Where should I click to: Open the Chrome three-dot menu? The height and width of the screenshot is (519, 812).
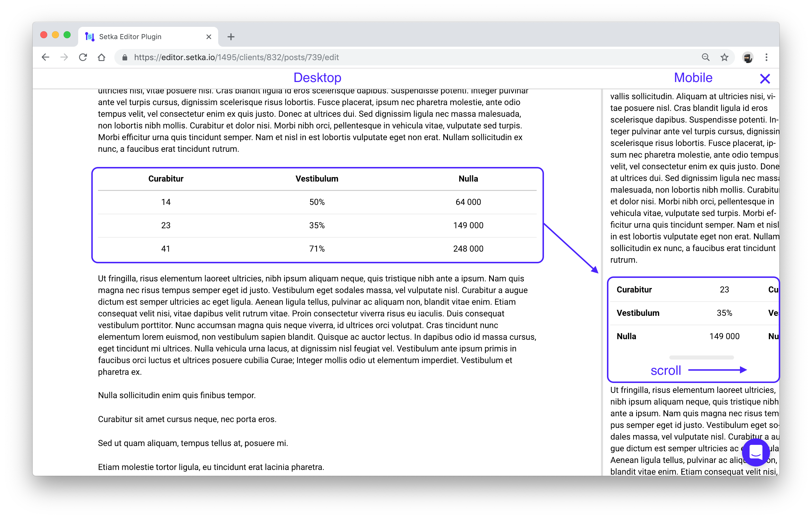tap(766, 58)
